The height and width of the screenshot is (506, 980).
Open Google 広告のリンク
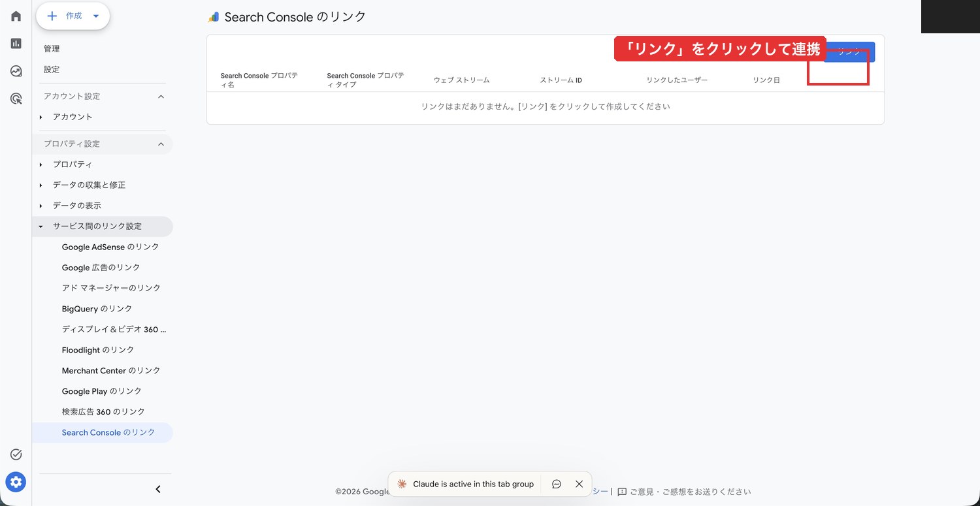click(x=101, y=268)
